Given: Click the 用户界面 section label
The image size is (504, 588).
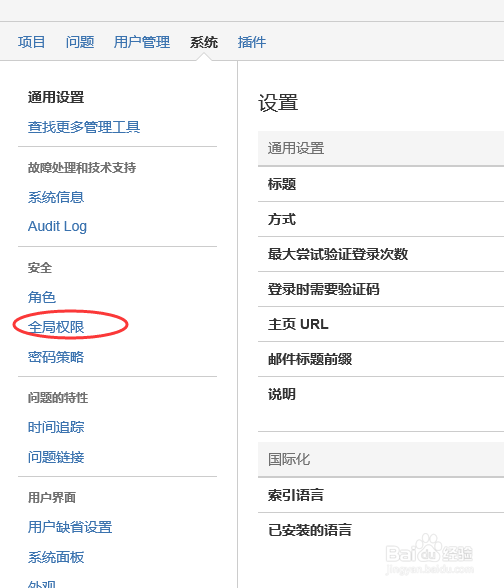Looking at the screenshot, I should [x=52, y=498].
